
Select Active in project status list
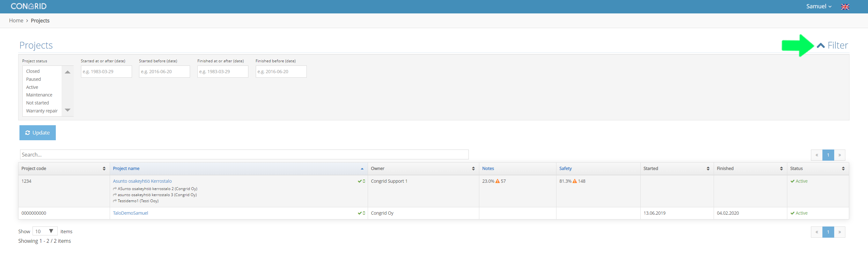[x=32, y=87]
